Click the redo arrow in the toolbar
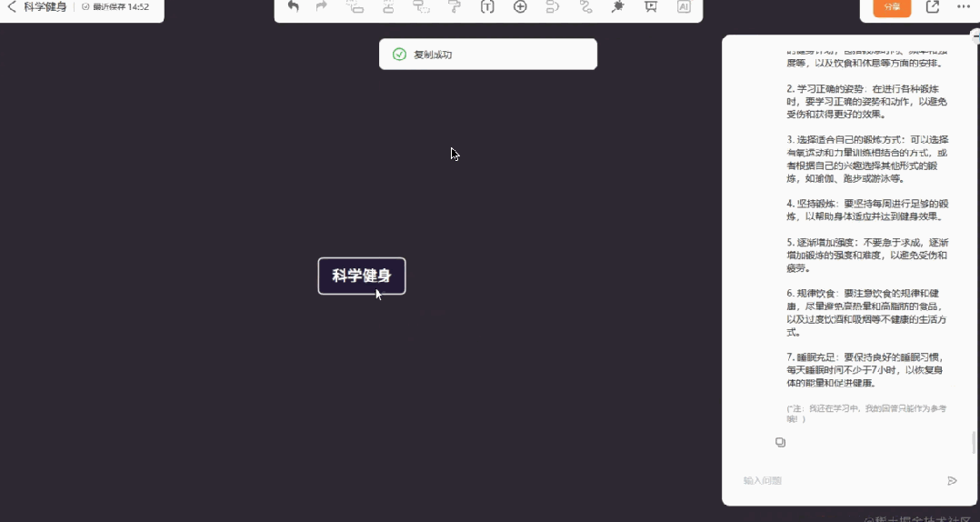Viewport: 980px width, 522px height. click(321, 6)
